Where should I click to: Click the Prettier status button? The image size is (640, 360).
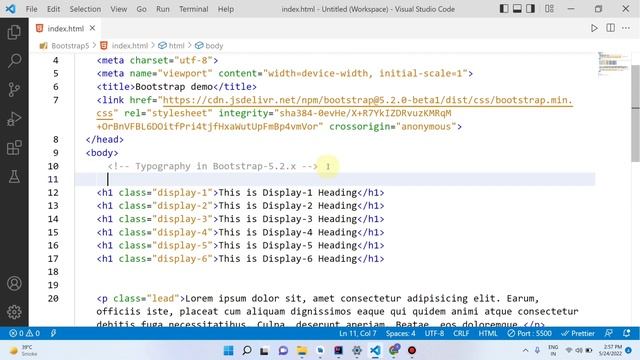pos(578,333)
